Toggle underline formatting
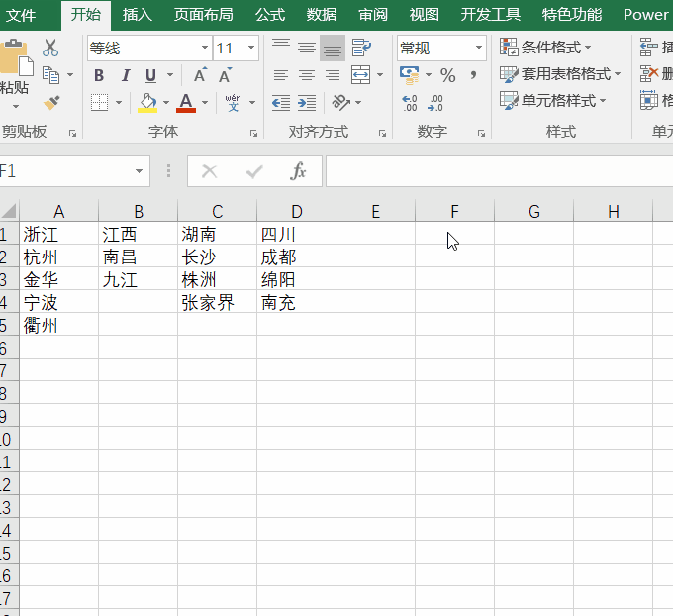673x616 pixels. pyautogui.click(x=150, y=76)
